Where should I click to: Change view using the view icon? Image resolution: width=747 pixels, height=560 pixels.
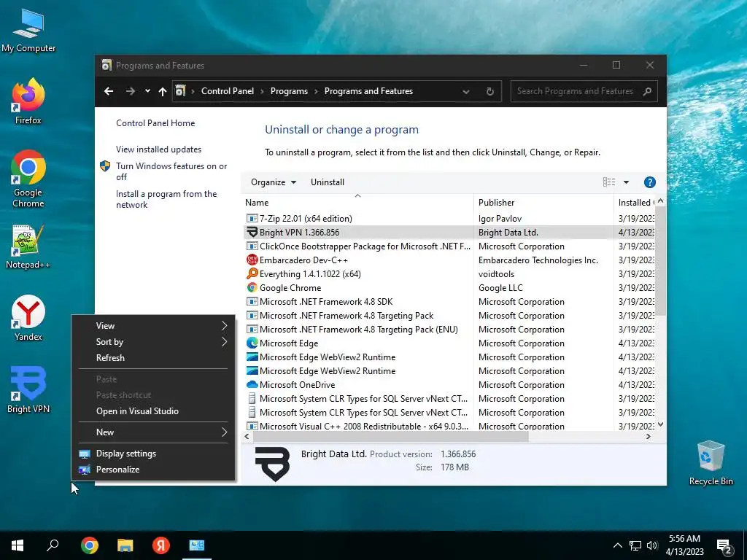609,182
